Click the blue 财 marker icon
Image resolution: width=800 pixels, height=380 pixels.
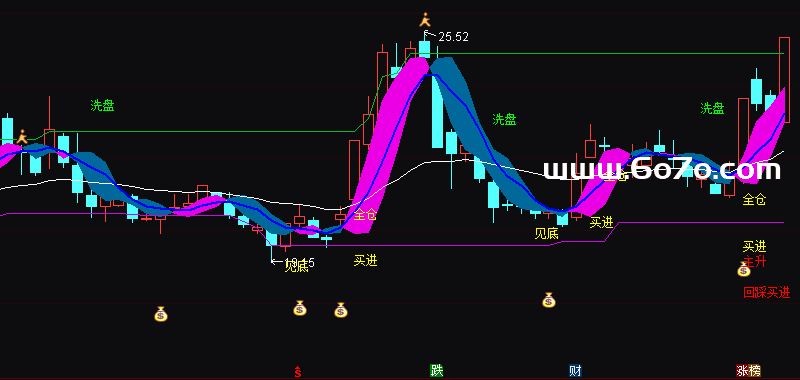pos(576,371)
